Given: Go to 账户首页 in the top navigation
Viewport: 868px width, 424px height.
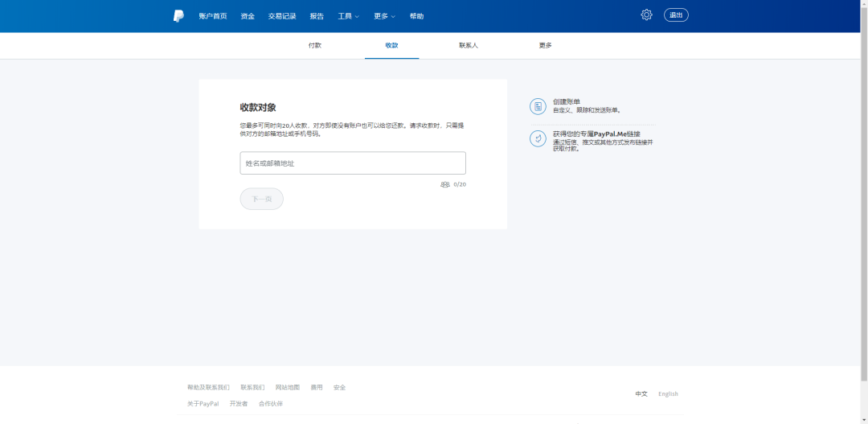Looking at the screenshot, I should (213, 16).
